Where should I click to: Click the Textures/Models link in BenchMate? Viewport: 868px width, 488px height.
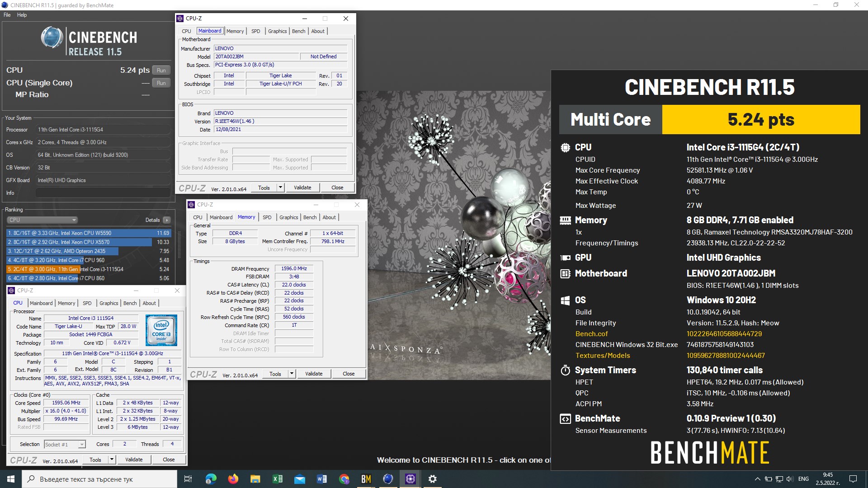pyautogui.click(x=603, y=356)
